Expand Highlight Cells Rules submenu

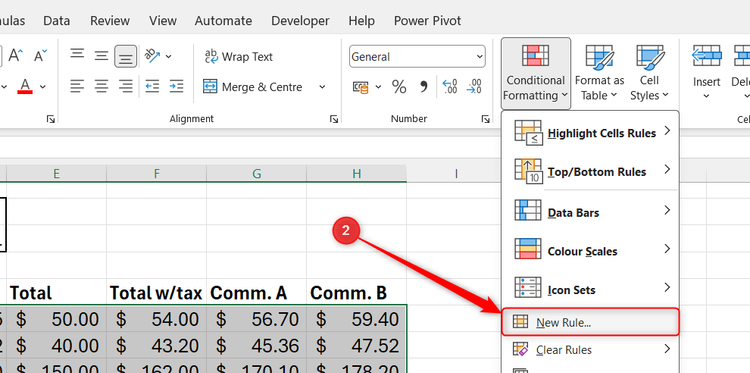click(x=590, y=132)
